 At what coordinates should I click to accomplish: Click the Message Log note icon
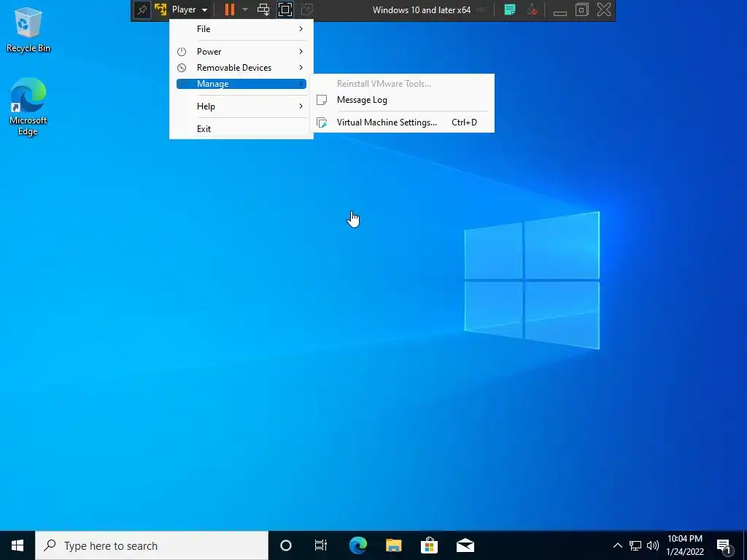322,100
